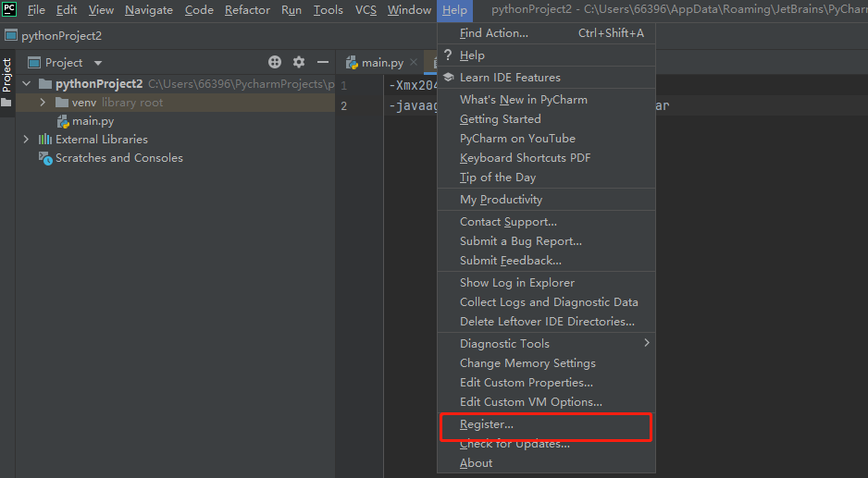Close the main.py editor tab
Image resolution: width=868 pixels, height=478 pixels.
coord(413,63)
